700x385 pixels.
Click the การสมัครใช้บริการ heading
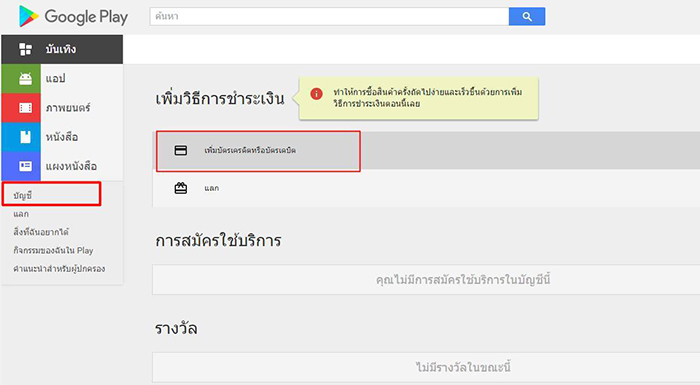(218, 241)
